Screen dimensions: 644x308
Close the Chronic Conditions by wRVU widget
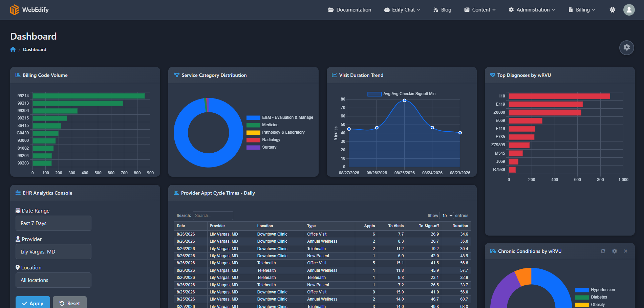tap(625, 251)
